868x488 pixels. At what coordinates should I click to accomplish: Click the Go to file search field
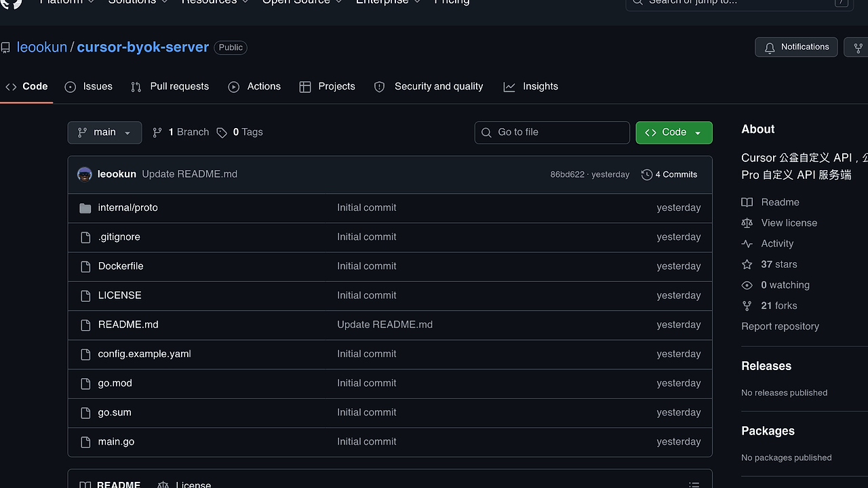[x=552, y=132]
